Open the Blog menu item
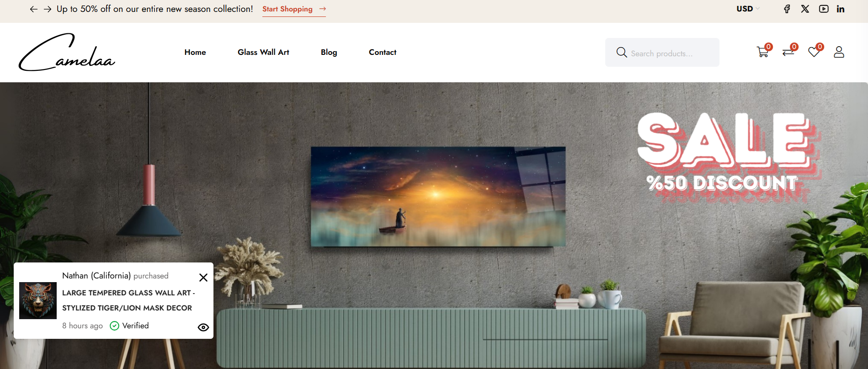This screenshot has height=369, width=868. (329, 52)
